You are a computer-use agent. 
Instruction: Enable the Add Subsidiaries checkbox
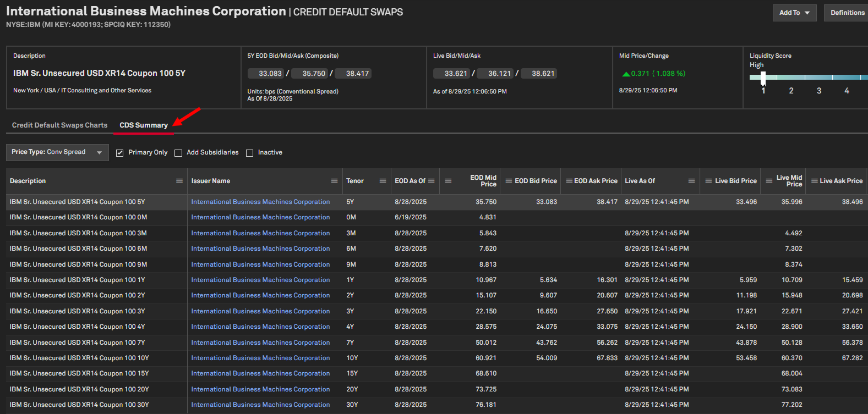(x=178, y=153)
